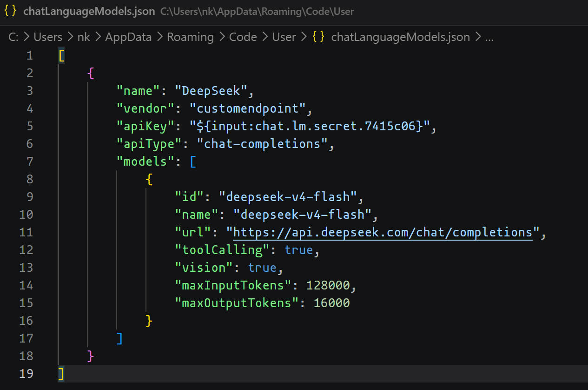The image size is (588, 390).
Task: Open the AppData breadcrumb folder
Action: tap(129, 37)
